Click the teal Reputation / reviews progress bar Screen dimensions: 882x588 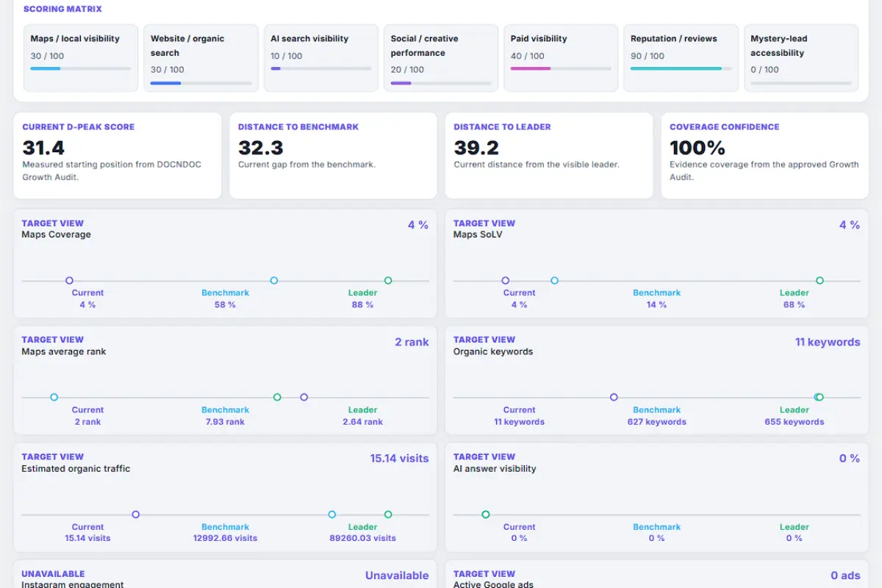(681, 69)
